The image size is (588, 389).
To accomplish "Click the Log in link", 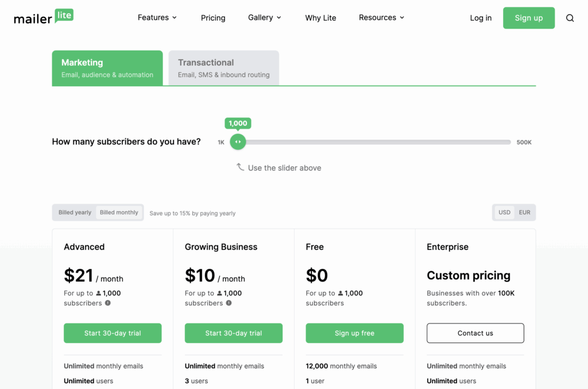I will [x=481, y=18].
